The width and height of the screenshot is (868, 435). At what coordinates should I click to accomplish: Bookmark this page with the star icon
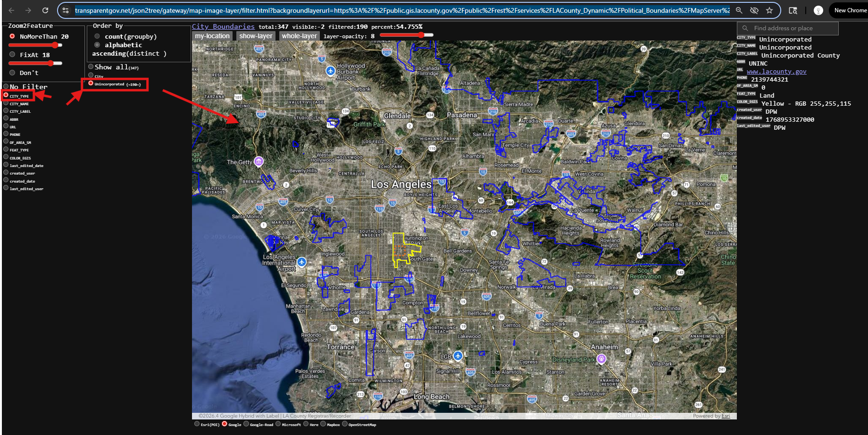[x=769, y=10]
